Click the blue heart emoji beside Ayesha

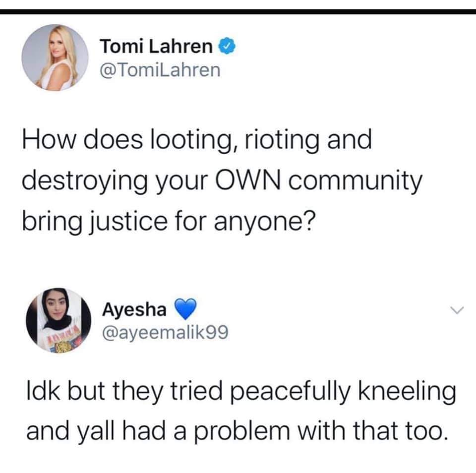tap(185, 309)
